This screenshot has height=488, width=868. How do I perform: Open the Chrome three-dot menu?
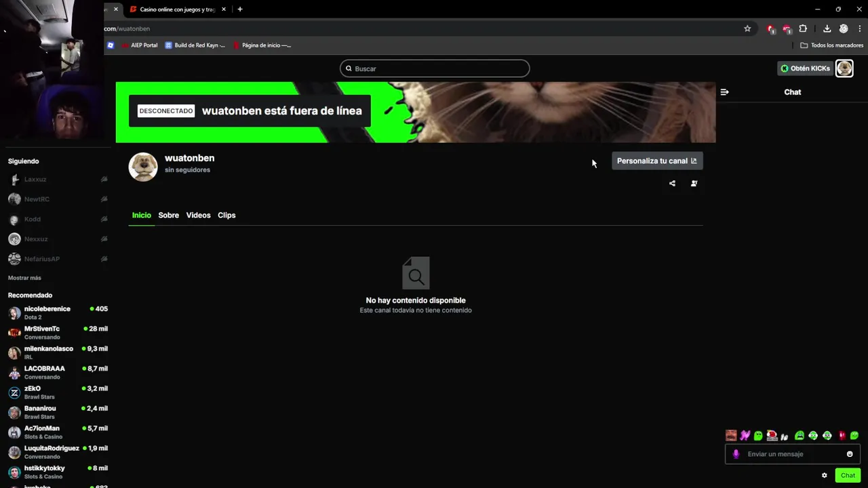[859, 28]
